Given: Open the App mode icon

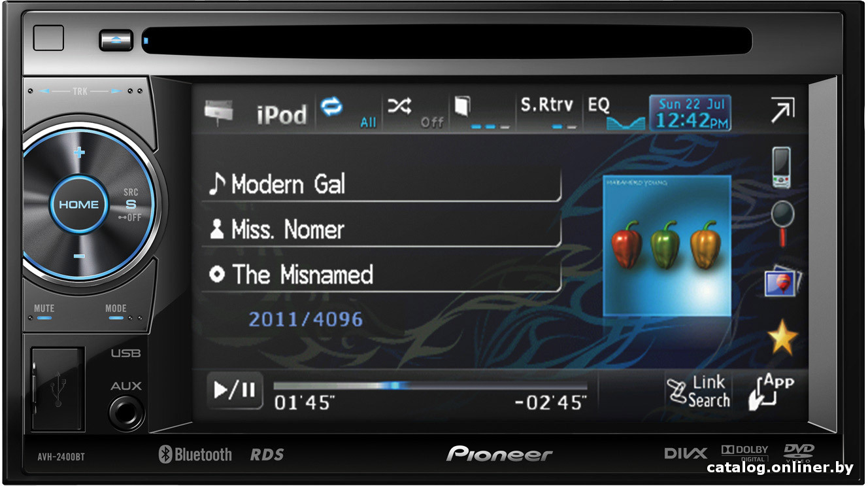Looking at the screenshot, I should pyautogui.click(x=772, y=392).
